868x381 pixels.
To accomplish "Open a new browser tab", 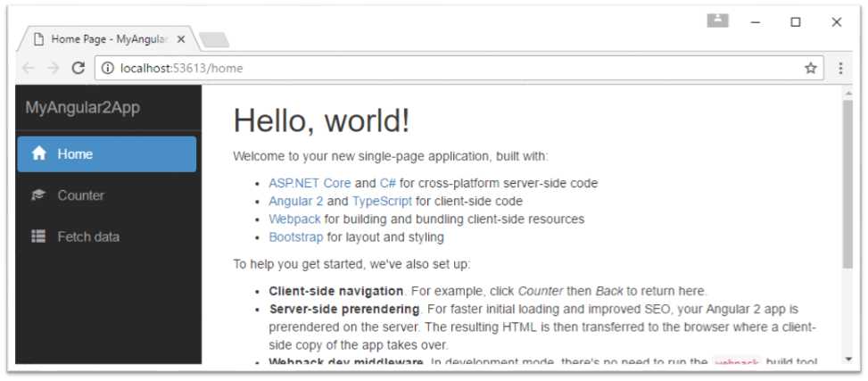I will (x=214, y=39).
